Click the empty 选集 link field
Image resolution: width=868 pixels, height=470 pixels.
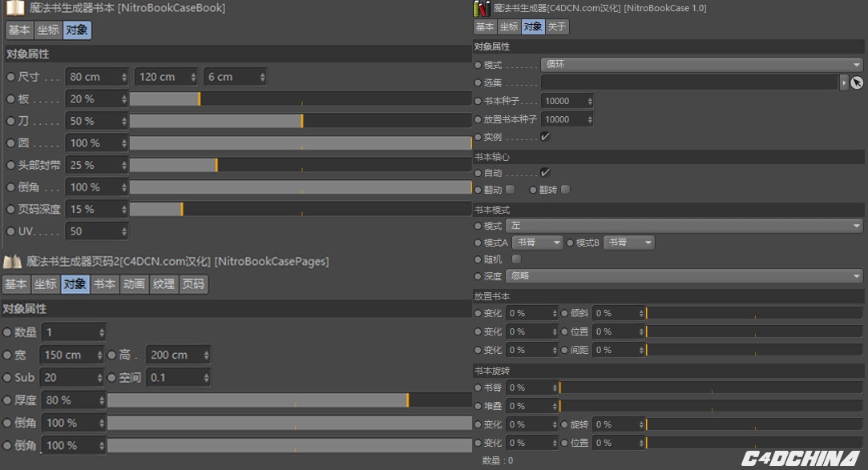[690, 82]
